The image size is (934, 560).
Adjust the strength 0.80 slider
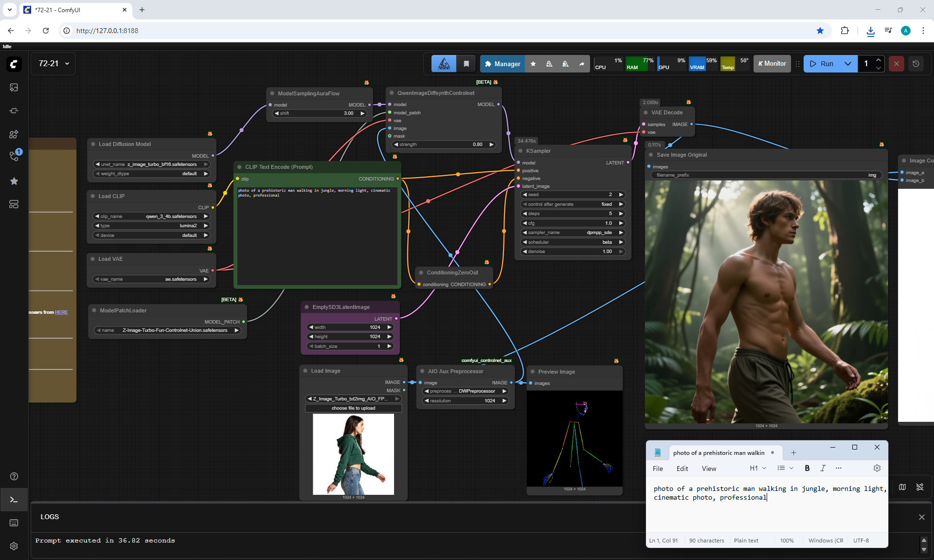pyautogui.click(x=443, y=145)
